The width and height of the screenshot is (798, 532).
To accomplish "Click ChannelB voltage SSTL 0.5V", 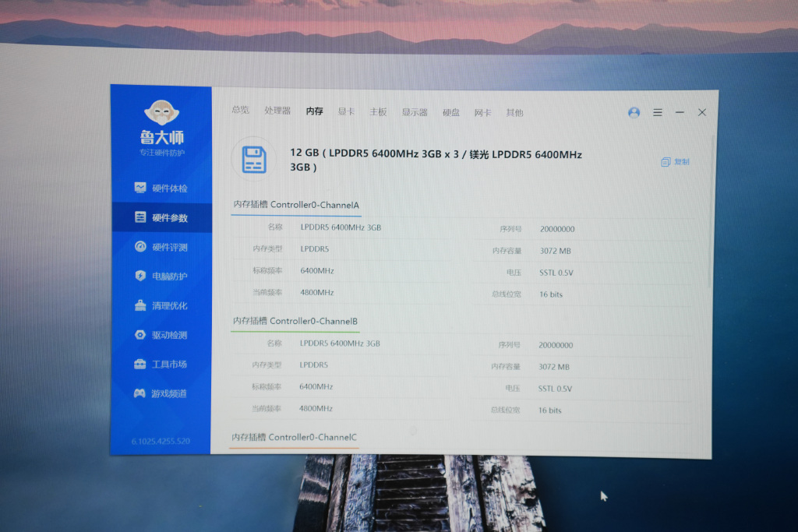I will (x=555, y=389).
